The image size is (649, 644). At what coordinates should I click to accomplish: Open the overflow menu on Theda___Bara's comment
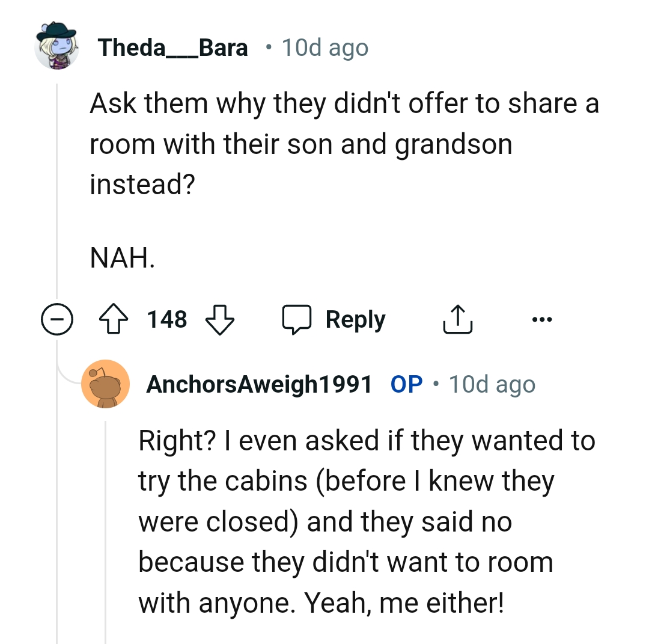tap(542, 319)
